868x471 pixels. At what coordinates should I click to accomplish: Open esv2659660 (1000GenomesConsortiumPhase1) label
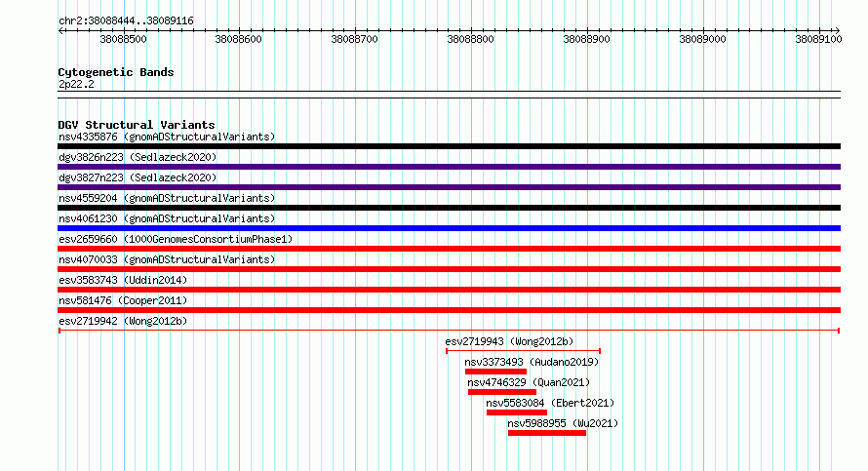176,239
